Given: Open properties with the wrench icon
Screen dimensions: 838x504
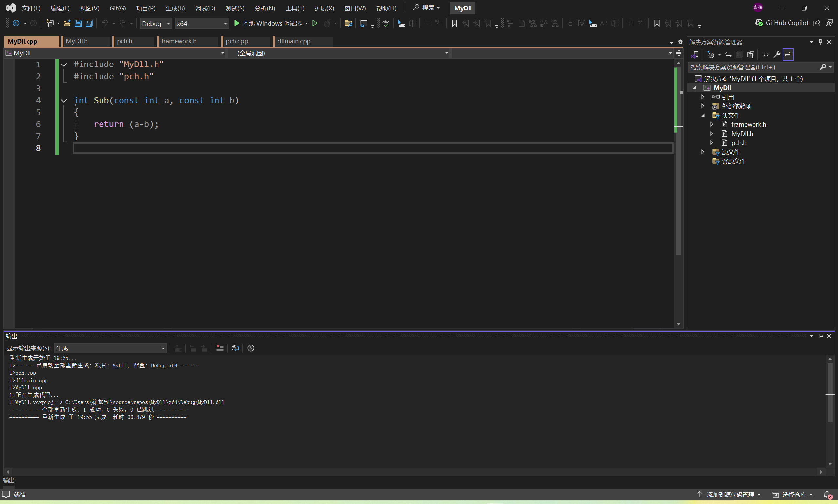Looking at the screenshot, I should tap(777, 55).
